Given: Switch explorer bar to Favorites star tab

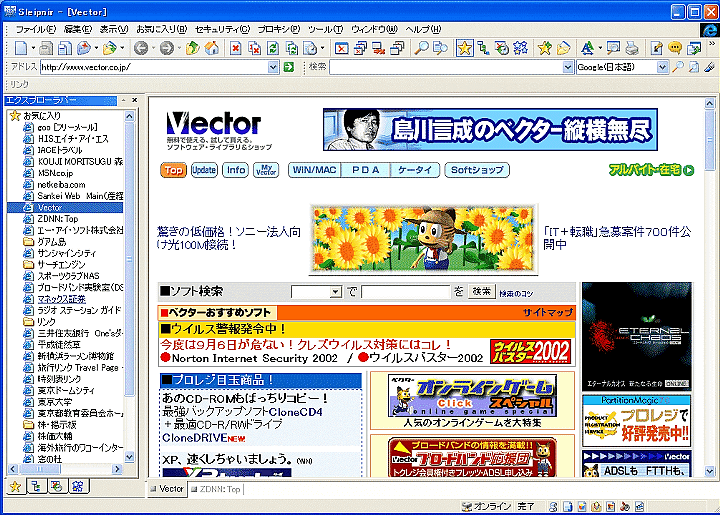Looking at the screenshot, I should tap(15, 487).
